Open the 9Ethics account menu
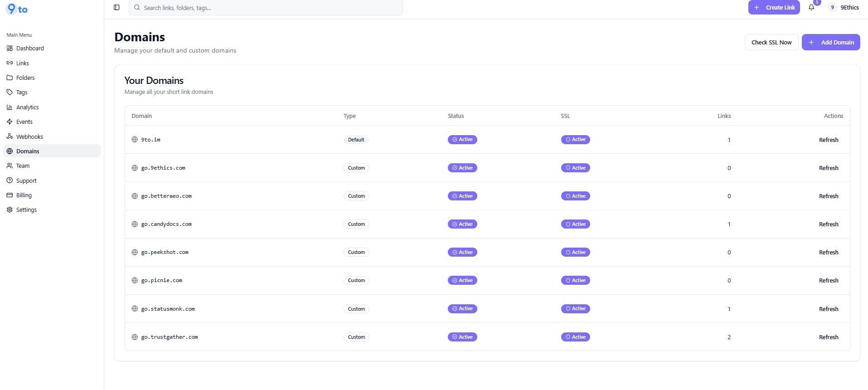868x390 pixels. [844, 7]
